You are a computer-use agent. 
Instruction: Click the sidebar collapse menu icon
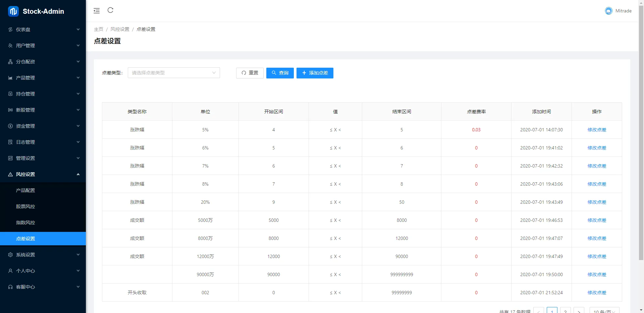click(x=97, y=11)
